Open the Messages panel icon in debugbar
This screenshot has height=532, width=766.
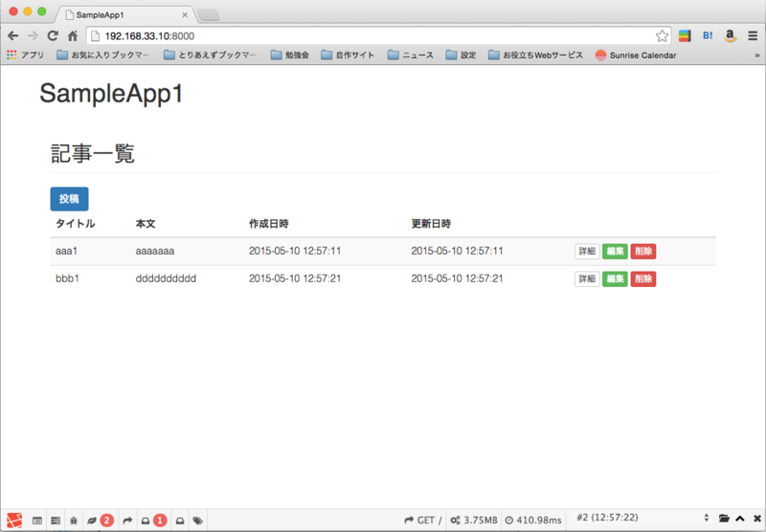(37, 521)
